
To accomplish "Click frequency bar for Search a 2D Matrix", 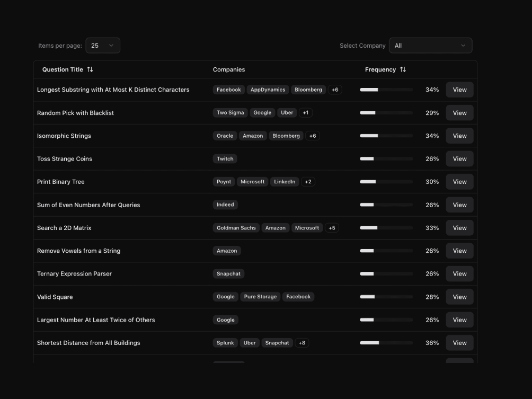I will [386, 228].
